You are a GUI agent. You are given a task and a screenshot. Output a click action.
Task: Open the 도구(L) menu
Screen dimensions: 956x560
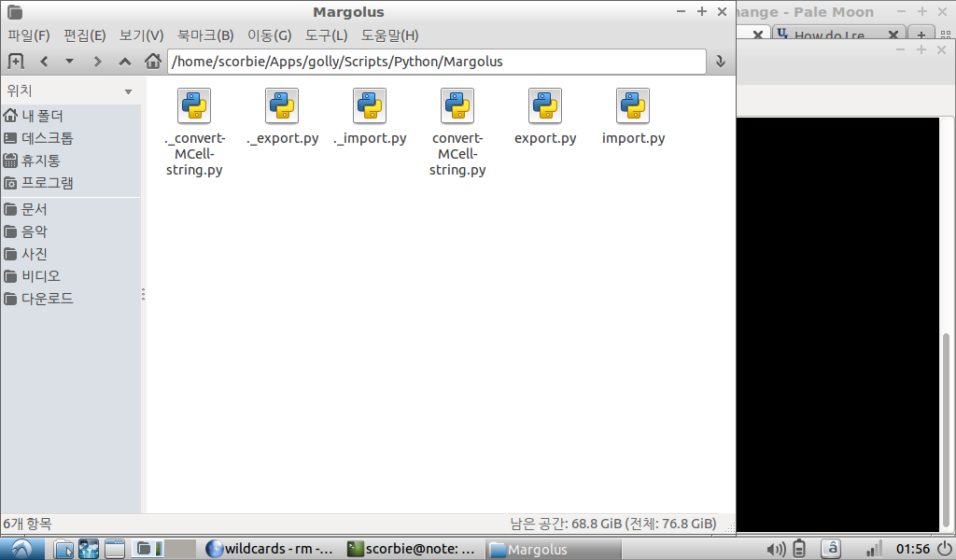pyautogui.click(x=326, y=35)
